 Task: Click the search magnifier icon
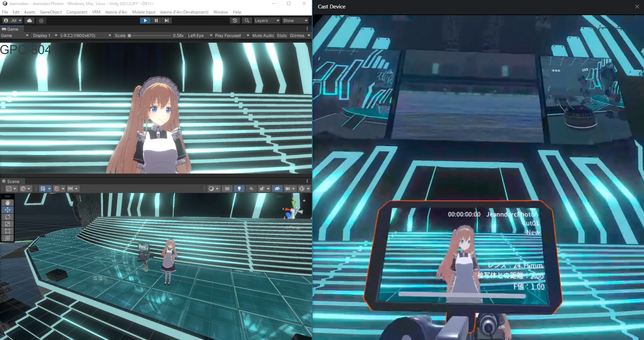(x=247, y=20)
